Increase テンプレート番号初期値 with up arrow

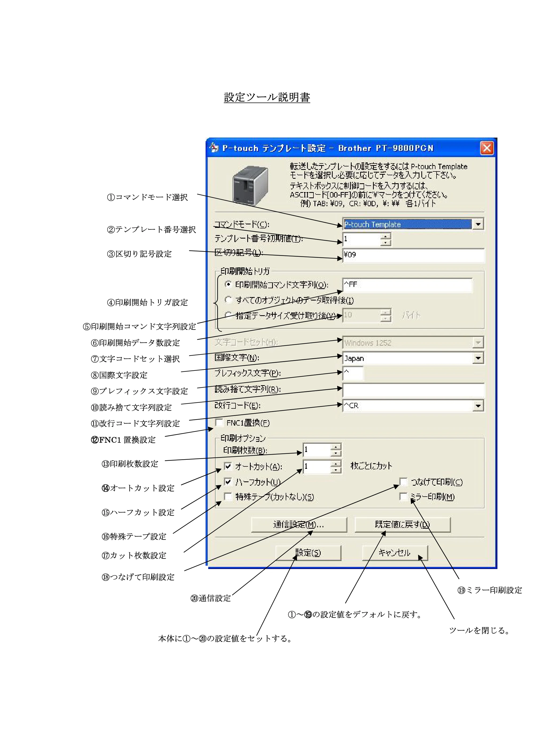point(386,236)
